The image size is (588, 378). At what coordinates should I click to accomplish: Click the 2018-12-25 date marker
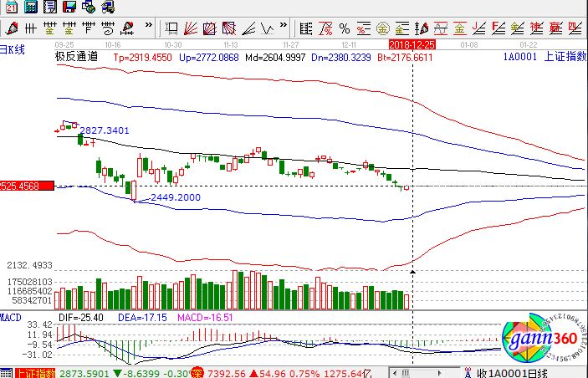(412, 40)
